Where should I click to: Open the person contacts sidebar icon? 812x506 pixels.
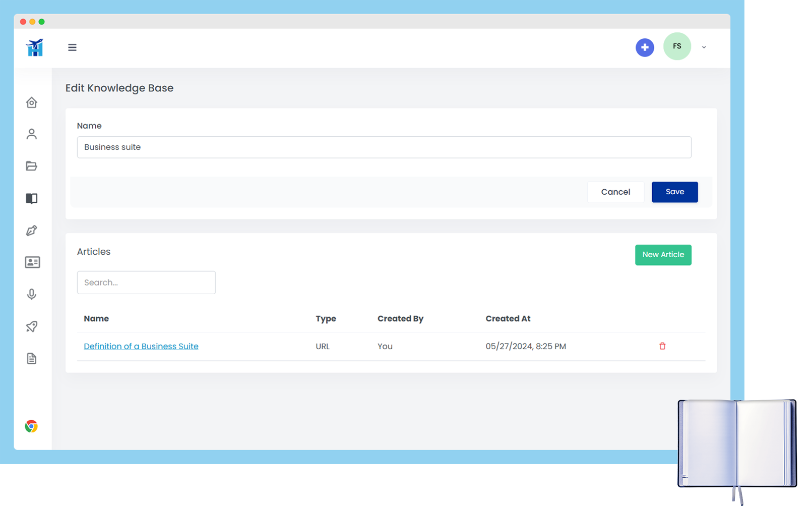pos(32,134)
